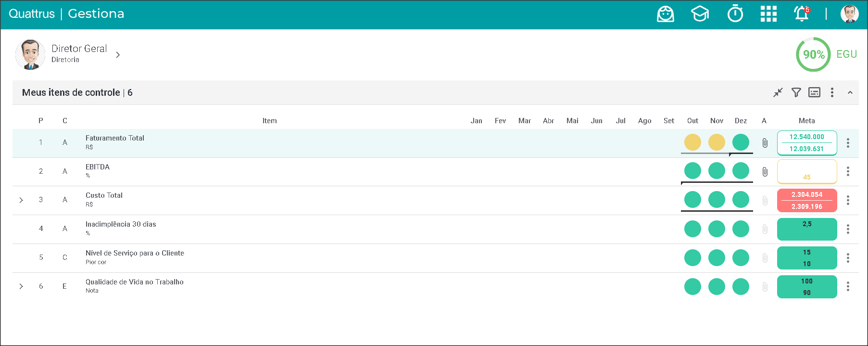The height and width of the screenshot is (346, 868).
Task: Open the user profile avatar in top bar
Action: 849,14
